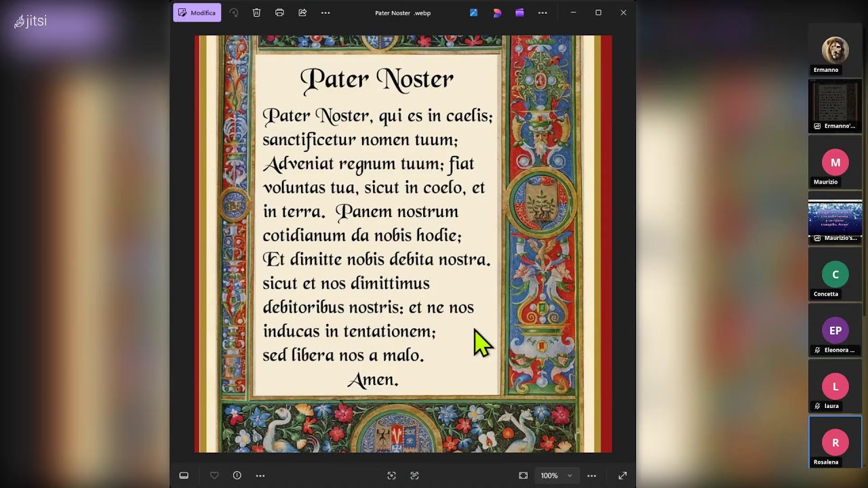The width and height of the screenshot is (868, 488).
Task: Show file info with the info icon
Action: click(237, 476)
